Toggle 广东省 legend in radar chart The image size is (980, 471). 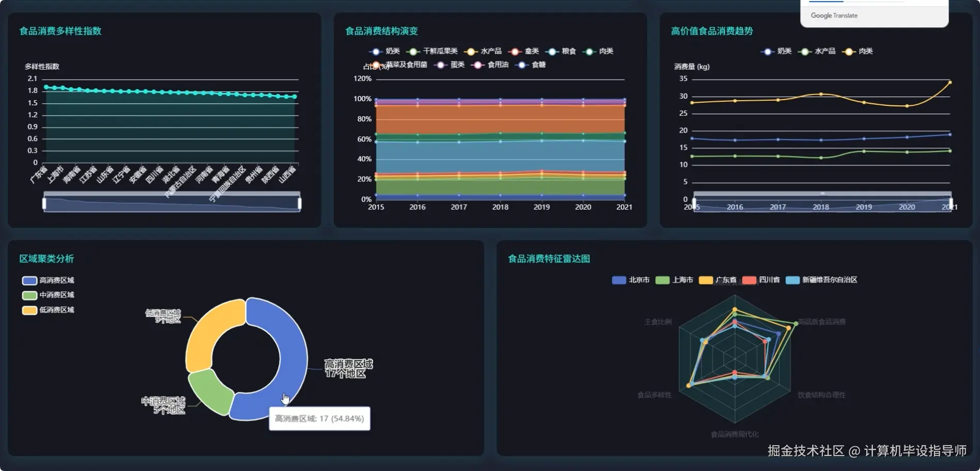click(x=717, y=280)
